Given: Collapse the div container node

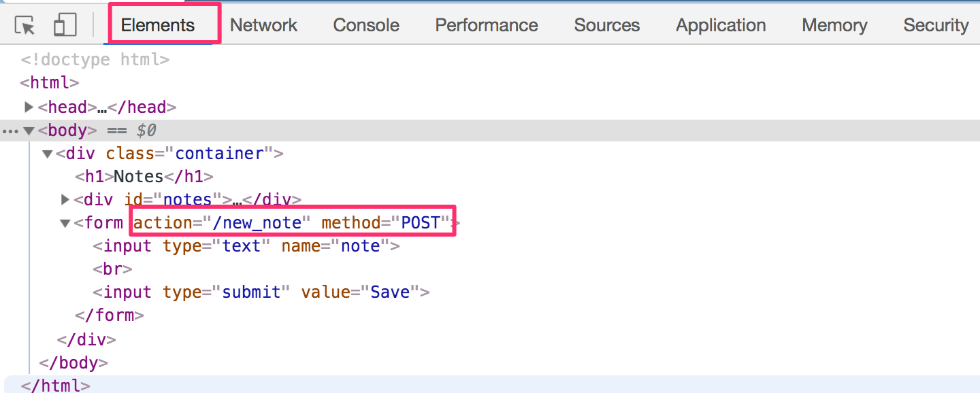Looking at the screenshot, I should coord(47,154).
